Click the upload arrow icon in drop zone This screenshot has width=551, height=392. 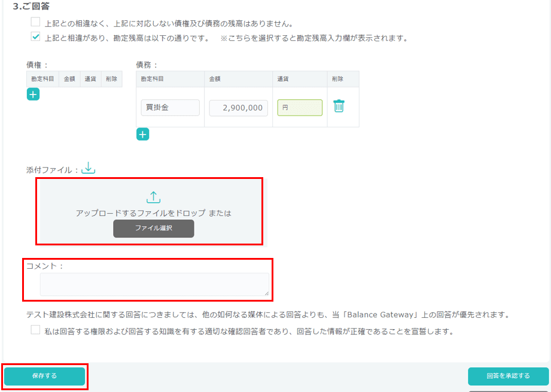154,197
